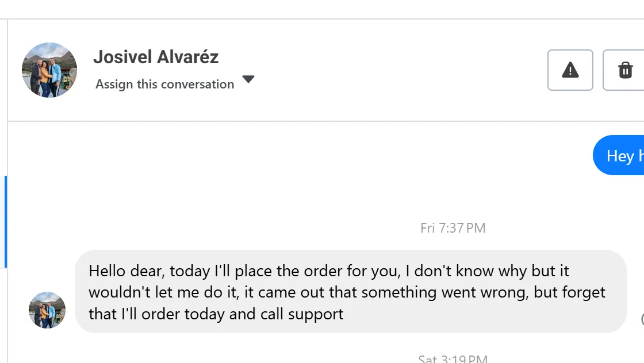The width and height of the screenshot is (644, 363).
Task: Click the small avatar beside the incoming message
Action: pos(47,310)
